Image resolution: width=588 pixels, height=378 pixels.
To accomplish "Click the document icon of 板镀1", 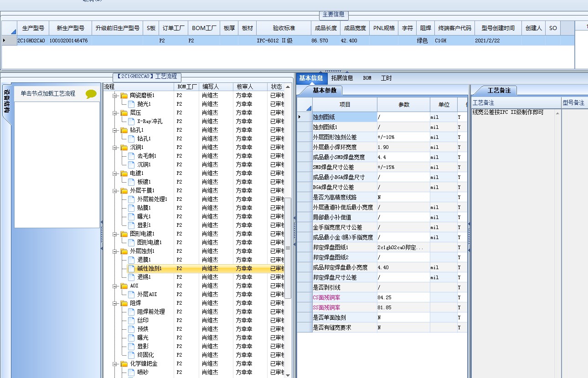I will 131,182.
